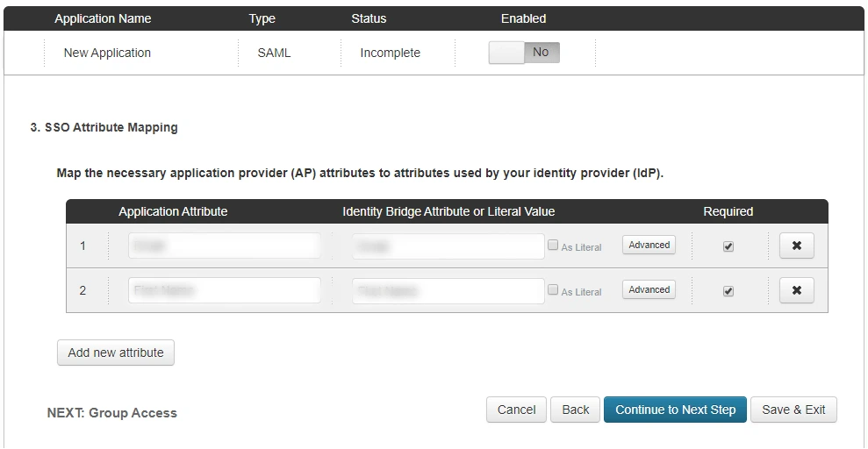Viewport: 868px width, 449px height.
Task: Focus Application Attribute field in row 1
Action: (x=224, y=246)
